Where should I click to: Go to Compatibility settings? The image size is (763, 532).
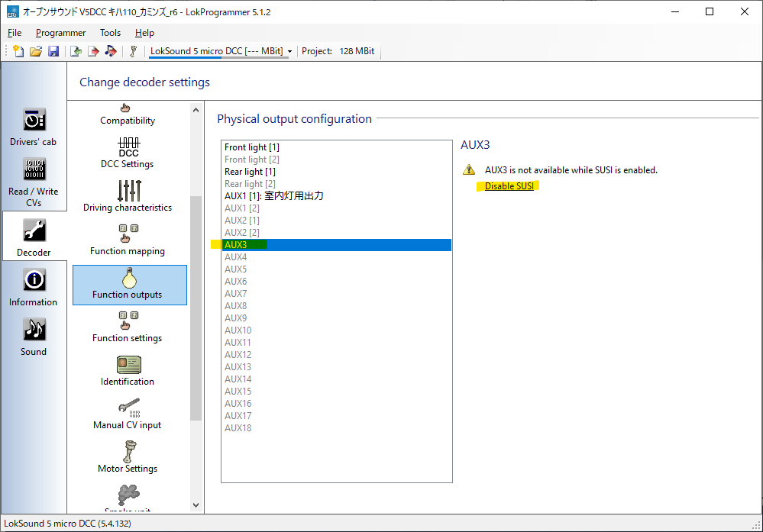pyautogui.click(x=128, y=114)
